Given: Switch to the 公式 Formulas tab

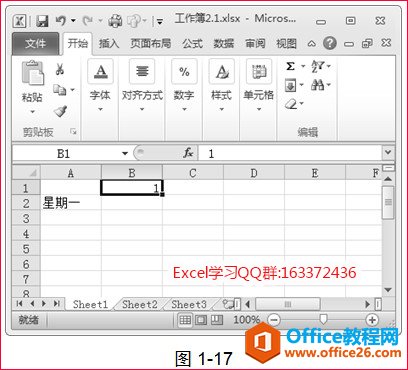Looking at the screenshot, I should (192, 44).
